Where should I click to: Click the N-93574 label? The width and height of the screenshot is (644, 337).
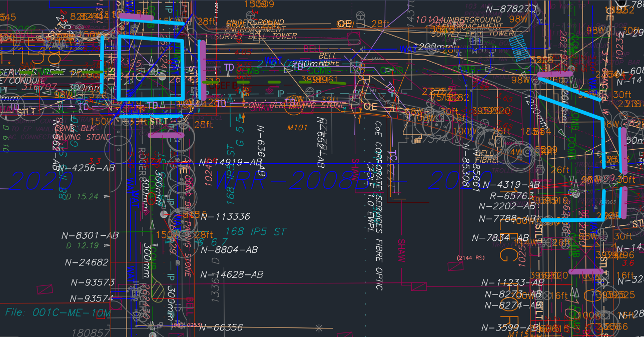point(93,298)
